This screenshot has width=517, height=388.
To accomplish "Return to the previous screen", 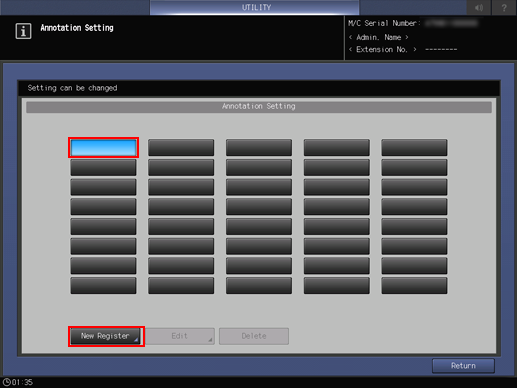I will tap(463, 366).
